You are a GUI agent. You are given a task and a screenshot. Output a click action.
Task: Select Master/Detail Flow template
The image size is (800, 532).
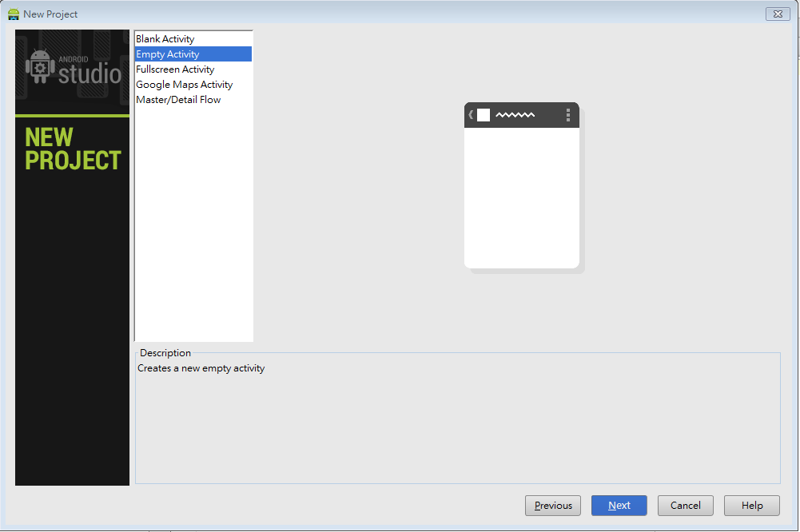(193, 100)
